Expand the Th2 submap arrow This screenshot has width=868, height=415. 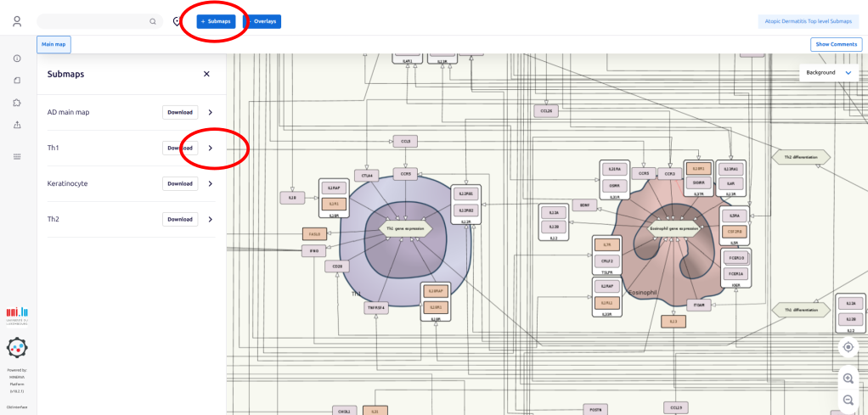(x=211, y=219)
